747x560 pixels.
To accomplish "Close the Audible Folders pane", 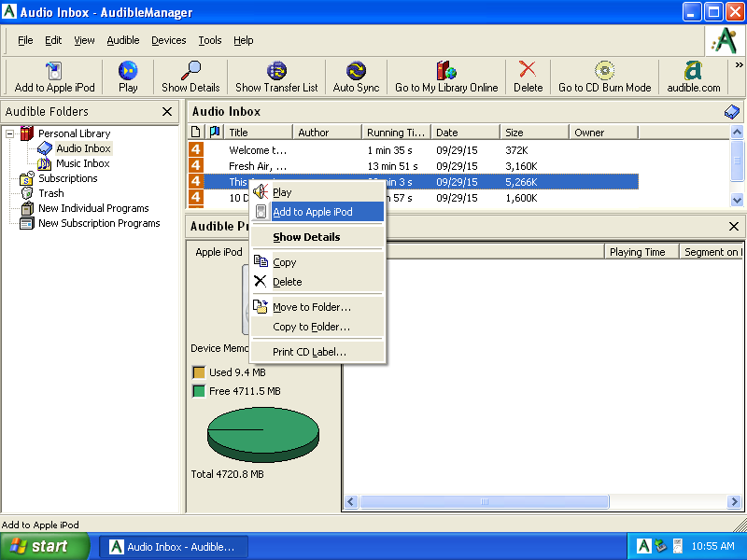I will [x=167, y=111].
